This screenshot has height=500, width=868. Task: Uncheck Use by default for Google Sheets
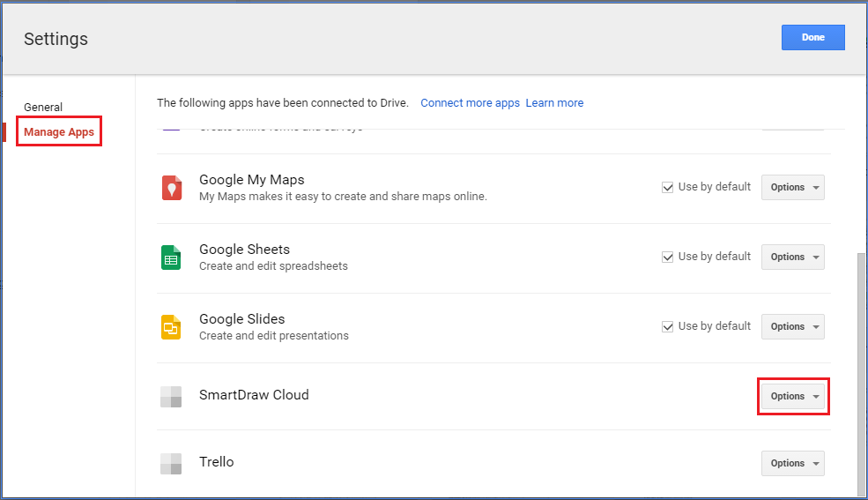pyautogui.click(x=668, y=257)
